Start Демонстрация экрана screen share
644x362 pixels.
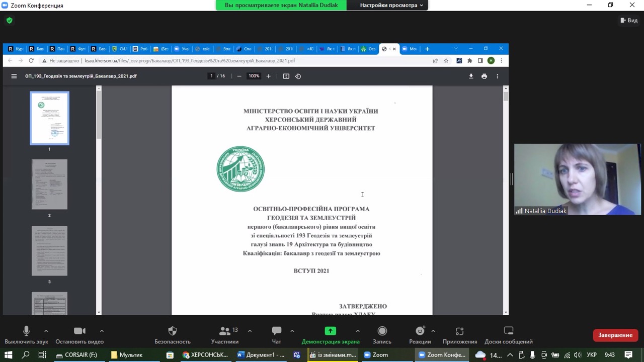331,335
